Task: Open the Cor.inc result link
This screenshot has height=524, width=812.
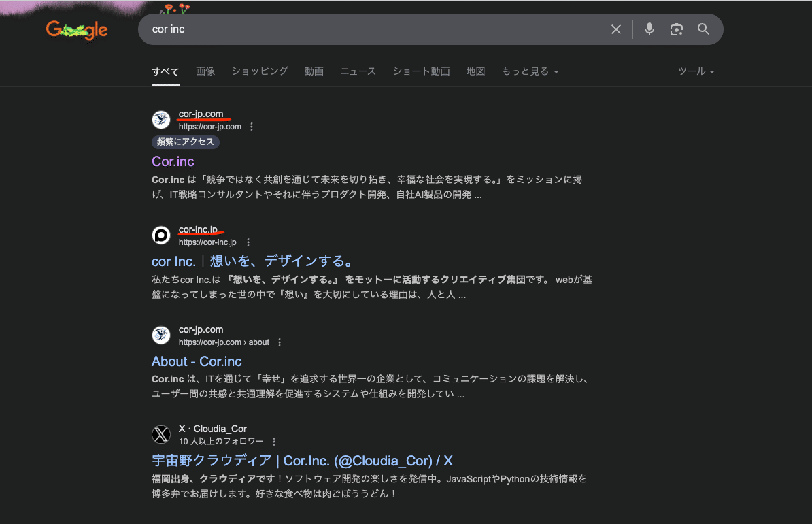Action: tap(173, 161)
